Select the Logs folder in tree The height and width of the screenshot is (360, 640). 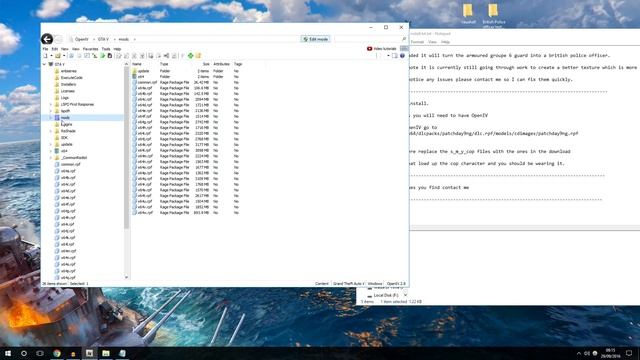pyautogui.click(x=64, y=98)
